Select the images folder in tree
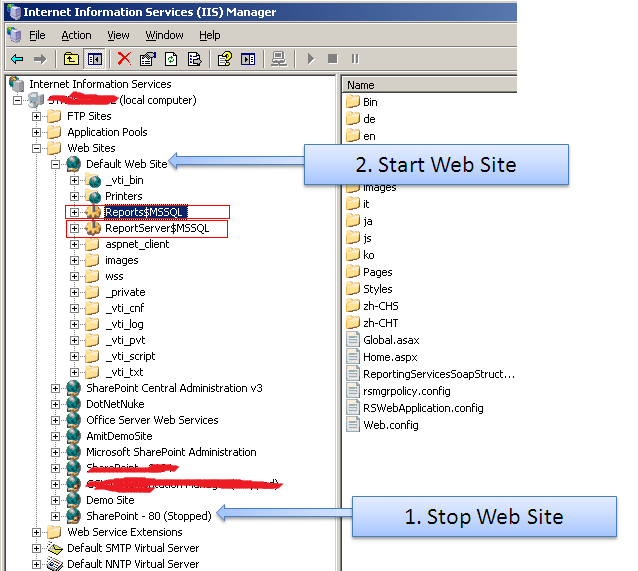The height and width of the screenshot is (571, 638). click(122, 260)
